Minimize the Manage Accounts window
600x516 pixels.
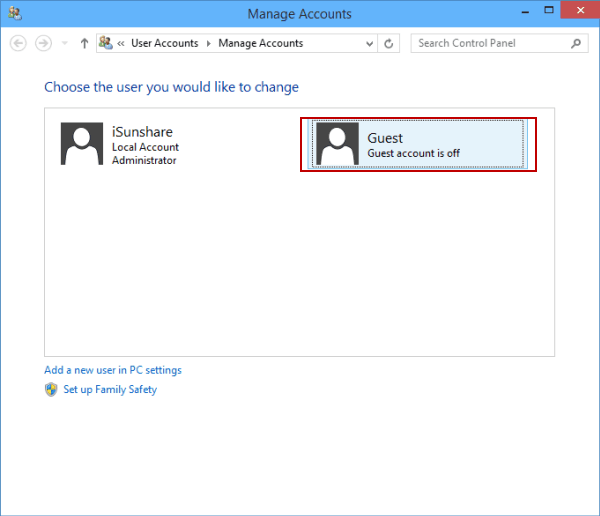525,12
